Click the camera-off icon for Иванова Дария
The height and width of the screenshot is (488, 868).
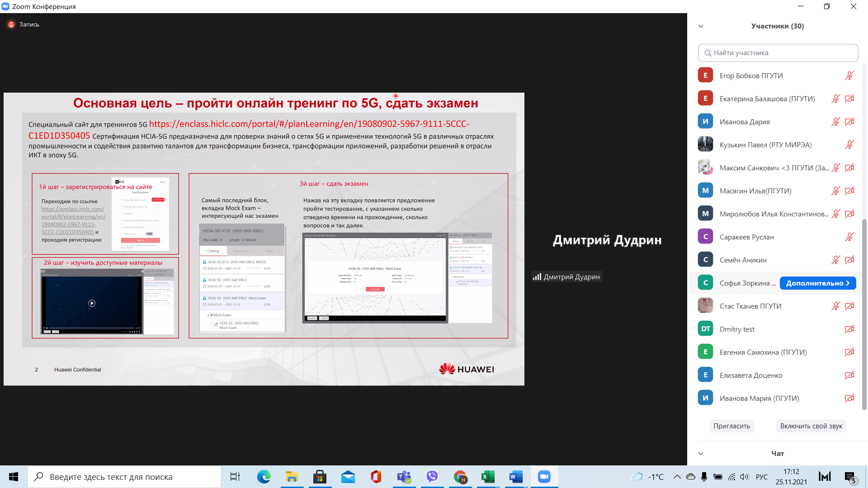click(x=849, y=122)
